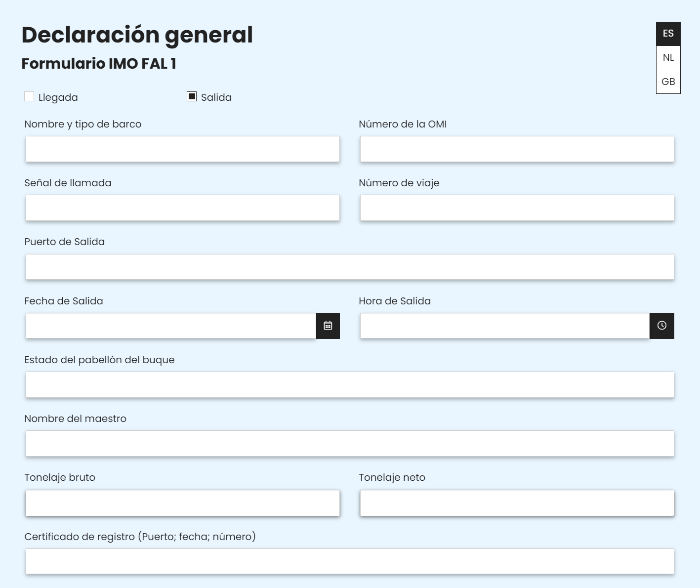
Task: Focus the Fecha de Salida date field
Action: point(170,326)
